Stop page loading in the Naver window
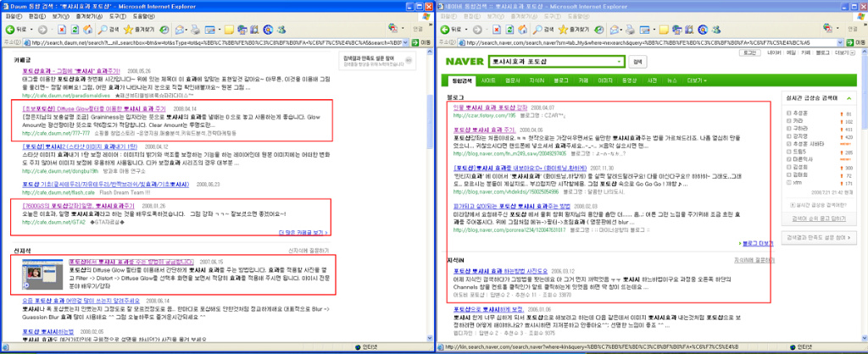Screen dimensions: 868x354 coord(496,30)
